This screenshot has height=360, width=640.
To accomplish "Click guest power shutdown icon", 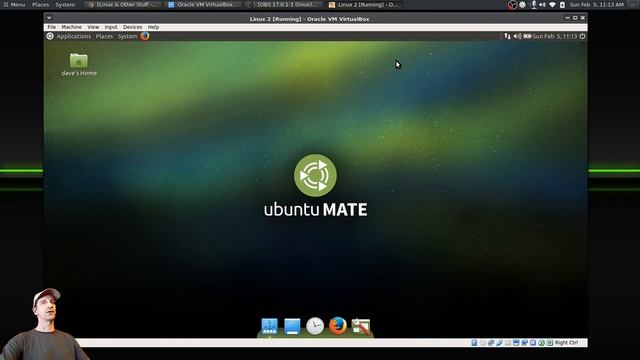I will (582, 36).
